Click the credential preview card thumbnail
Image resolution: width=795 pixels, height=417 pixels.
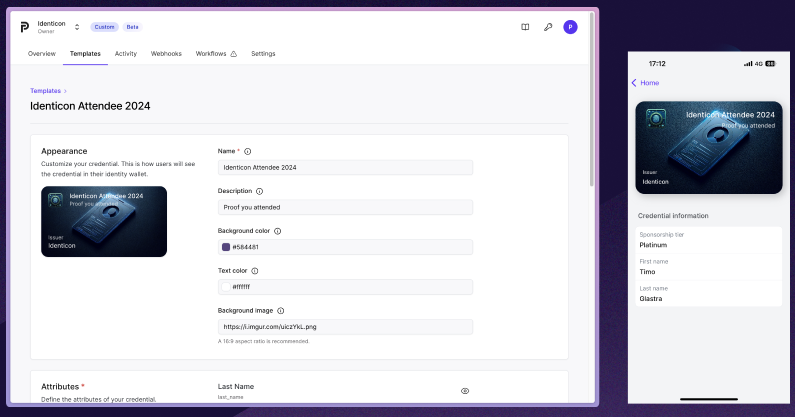pyautogui.click(x=104, y=221)
